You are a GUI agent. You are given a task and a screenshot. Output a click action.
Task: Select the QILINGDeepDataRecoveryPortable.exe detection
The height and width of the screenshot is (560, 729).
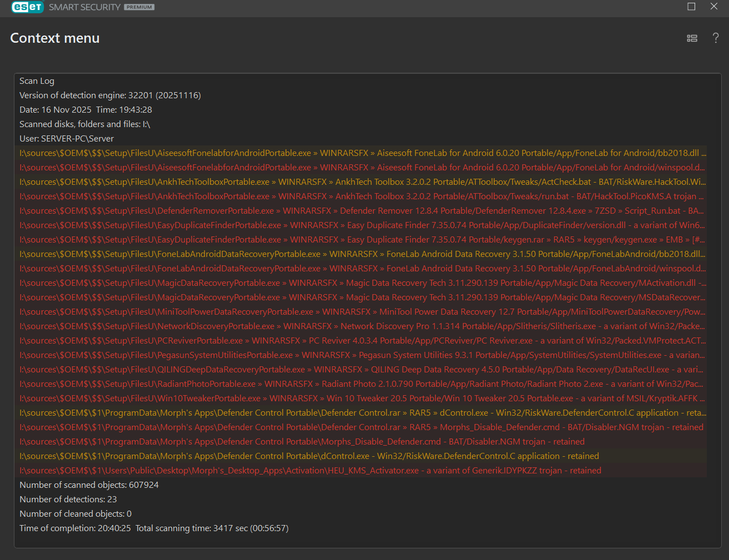click(x=361, y=370)
